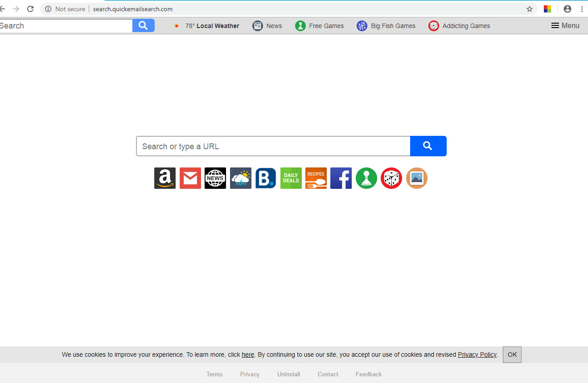This screenshot has height=383, width=588.
Task: Open the orange Recipes shortcut
Action: (316, 178)
